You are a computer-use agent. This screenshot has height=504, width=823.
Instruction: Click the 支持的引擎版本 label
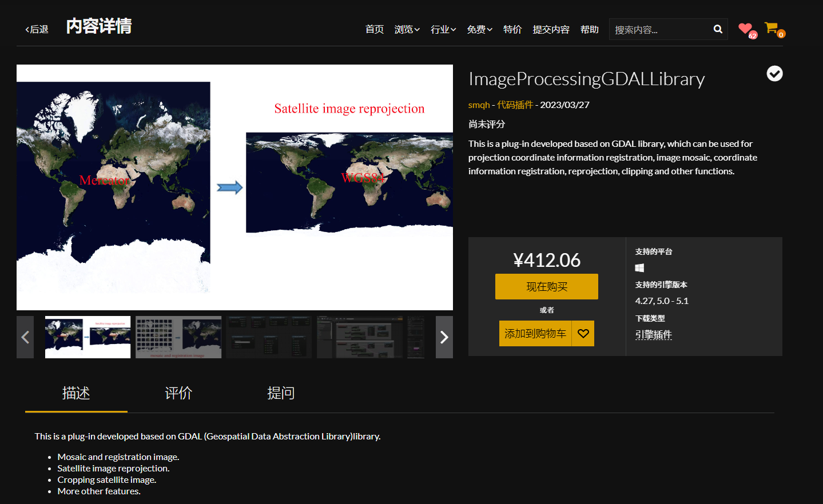[661, 285]
